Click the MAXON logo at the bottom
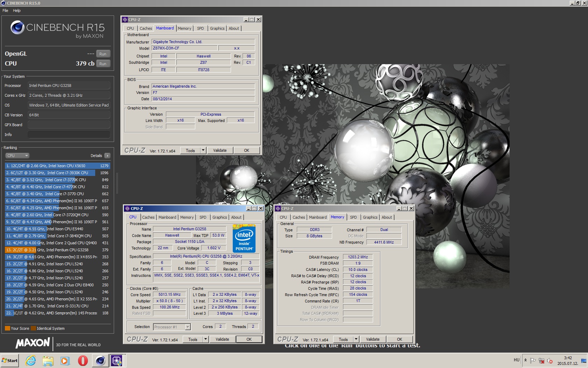Screen dimensions: 588x368 point(33,343)
